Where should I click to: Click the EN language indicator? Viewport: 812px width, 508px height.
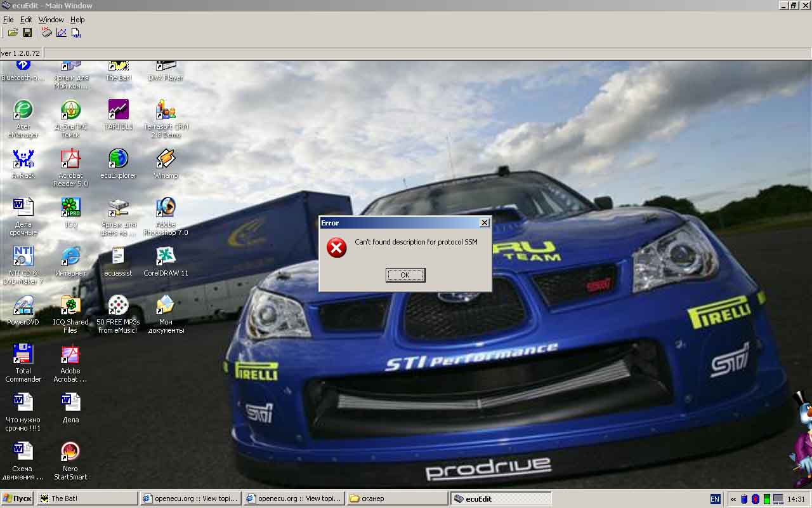715,499
